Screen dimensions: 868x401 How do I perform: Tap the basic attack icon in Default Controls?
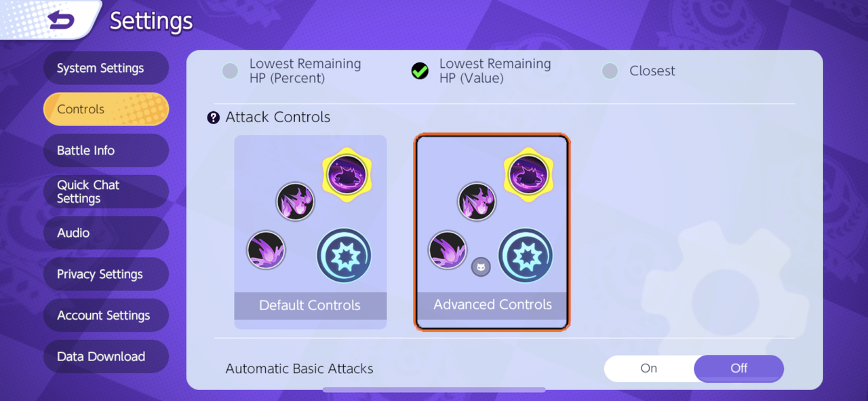point(344,256)
